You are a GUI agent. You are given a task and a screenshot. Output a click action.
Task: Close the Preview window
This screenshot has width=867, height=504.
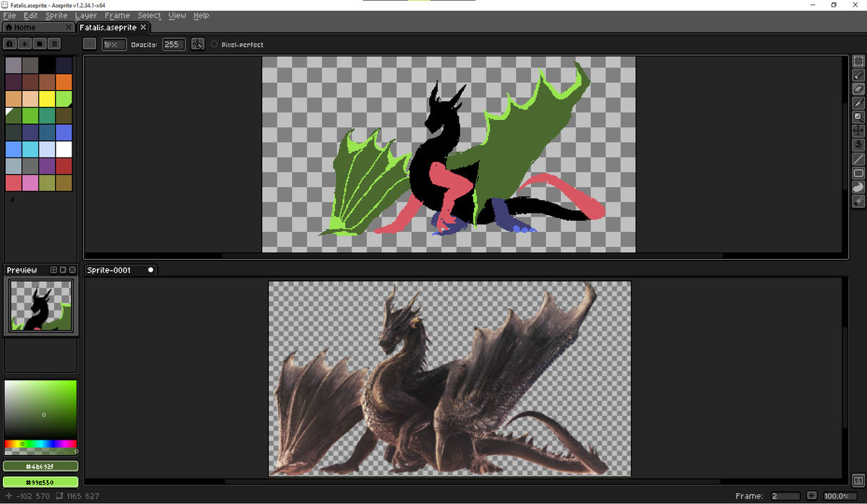coord(72,270)
